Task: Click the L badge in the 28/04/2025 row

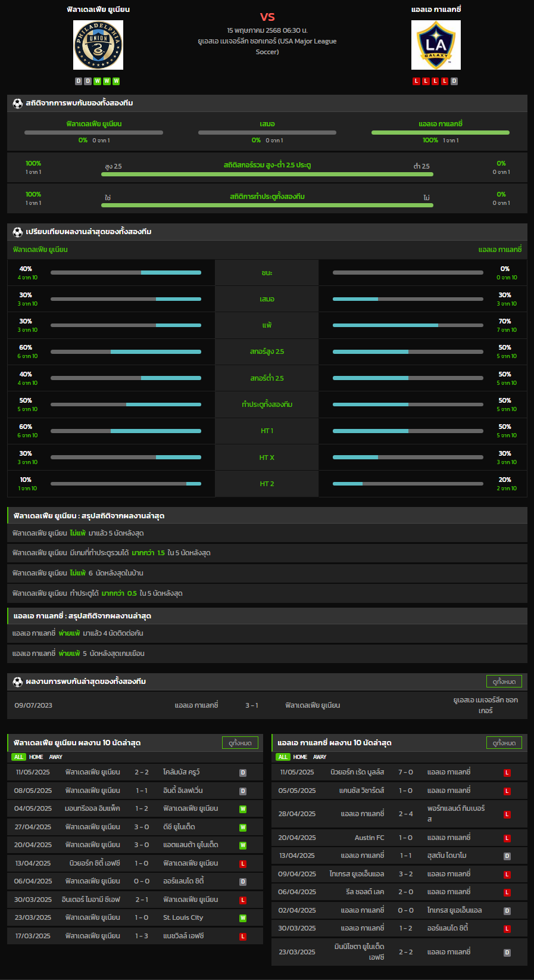Action: click(507, 814)
